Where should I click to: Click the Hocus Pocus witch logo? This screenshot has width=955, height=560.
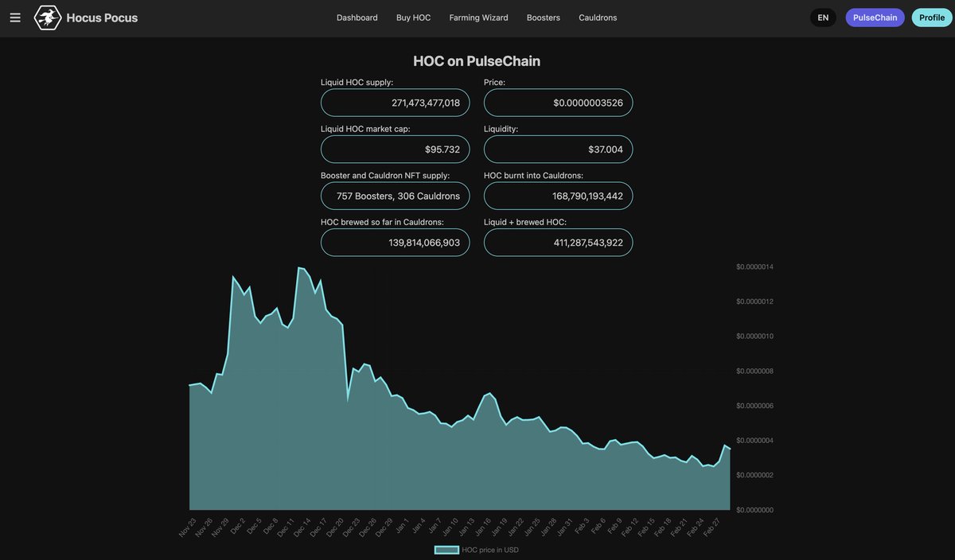(48, 17)
